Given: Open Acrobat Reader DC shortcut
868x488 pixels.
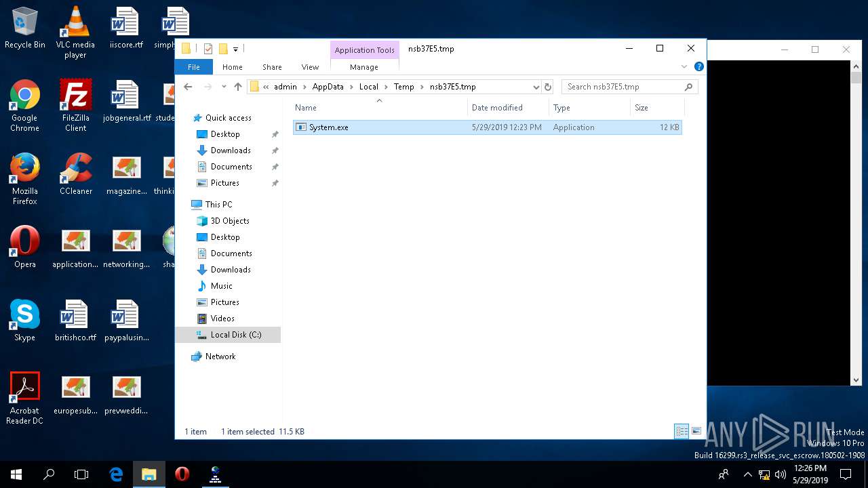Looking at the screenshot, I should [x=25, y=399].
